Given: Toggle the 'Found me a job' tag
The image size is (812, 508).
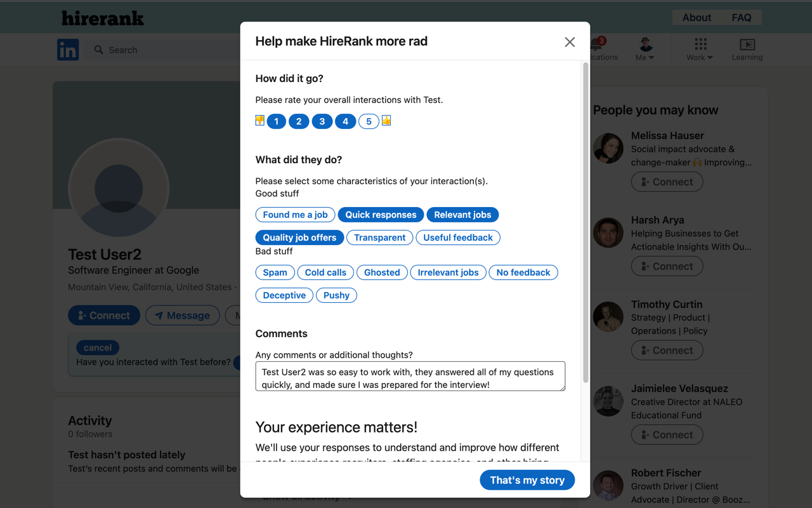Looking at the screenshot, I should click(x=296, y=215).
